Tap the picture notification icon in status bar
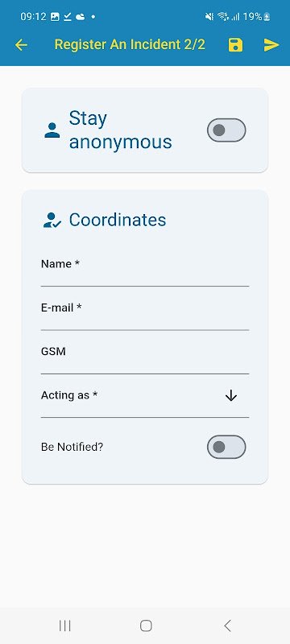This screenshot has height=644, width=290. point(55,17)
